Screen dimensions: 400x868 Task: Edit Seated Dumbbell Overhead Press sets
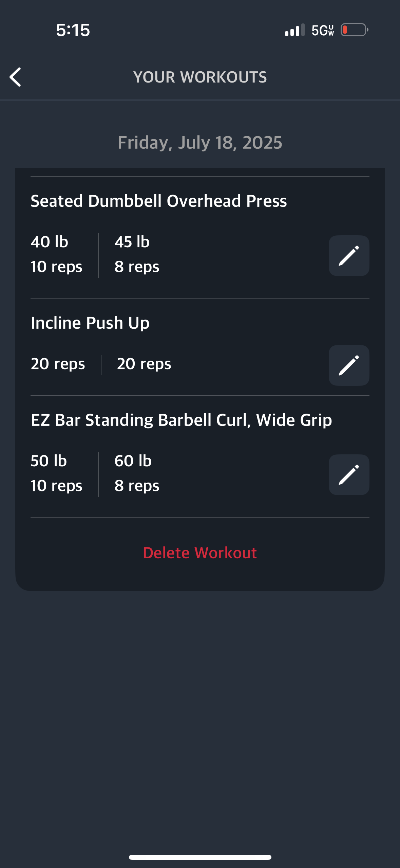349,256
